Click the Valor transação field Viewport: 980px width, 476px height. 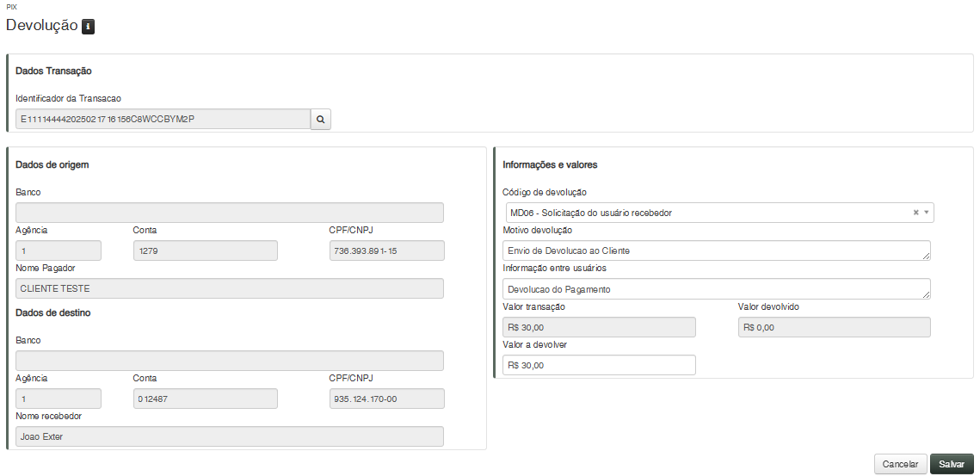pos(598,327)
